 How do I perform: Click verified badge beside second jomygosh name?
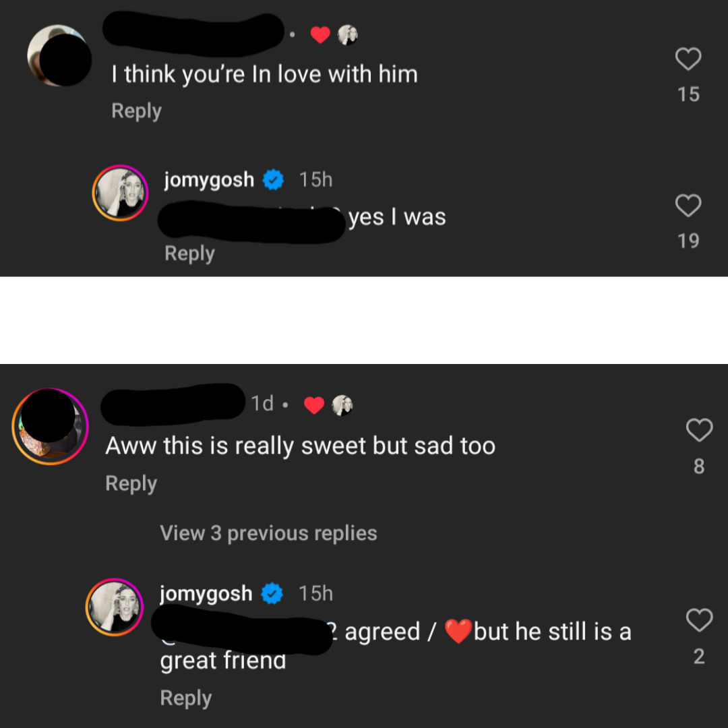tap(272, 593)
